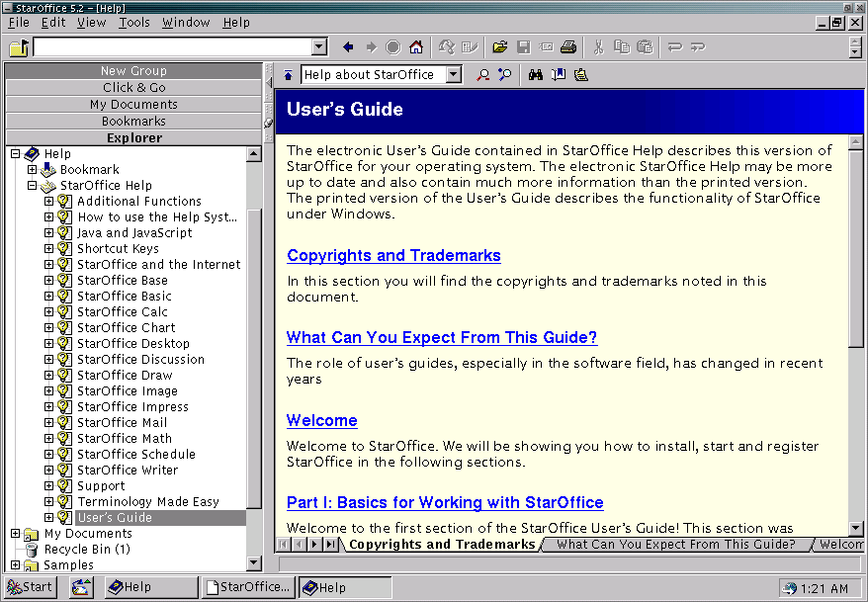868x602 pixels.
Task: Open the Copyrights and Trademarks link
Action: click(393, 255)
